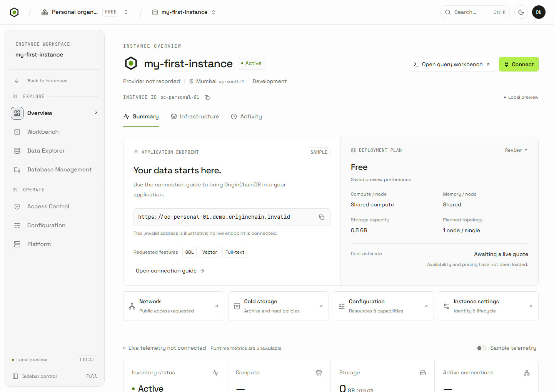Viewport: 554px width, 392px height.
Task: Open query workbench button
Action: tap(452, 64)
